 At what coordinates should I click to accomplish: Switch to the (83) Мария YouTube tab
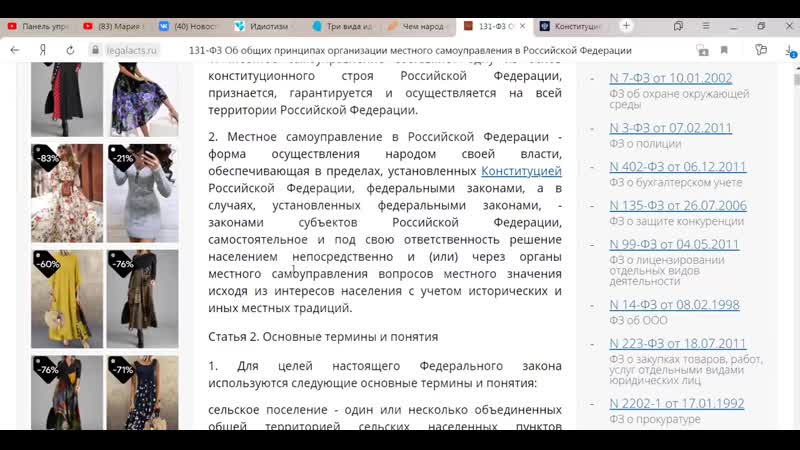tap(114, 27)
